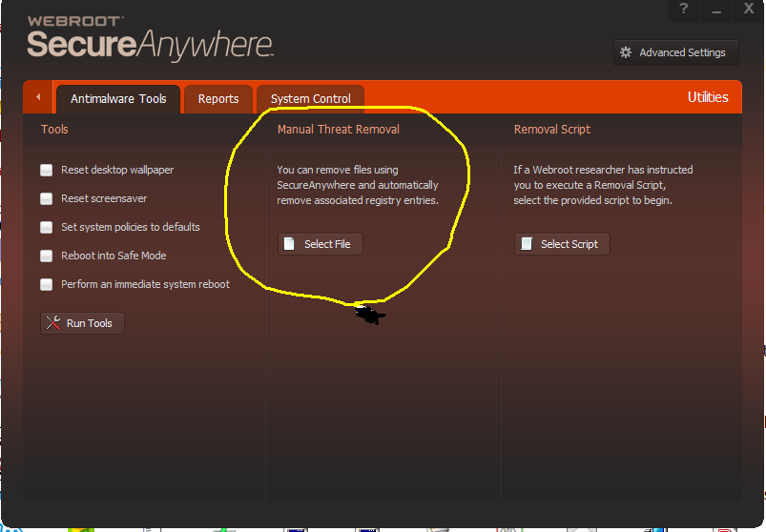Viewport: 766px width, 532px height.
Task: Check the Reset screensaver option
Action: [x=47, y=198]
